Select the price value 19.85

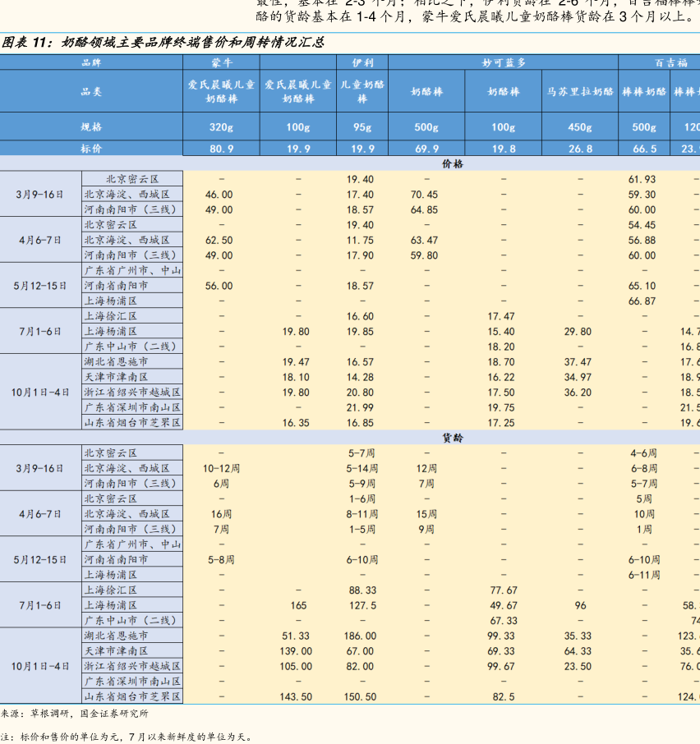tap(360, 331)
